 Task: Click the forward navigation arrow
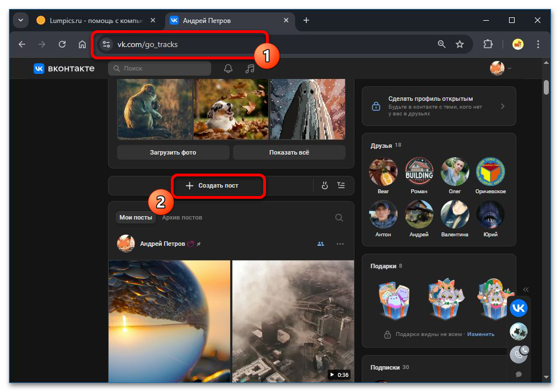(x=42, y=44)
